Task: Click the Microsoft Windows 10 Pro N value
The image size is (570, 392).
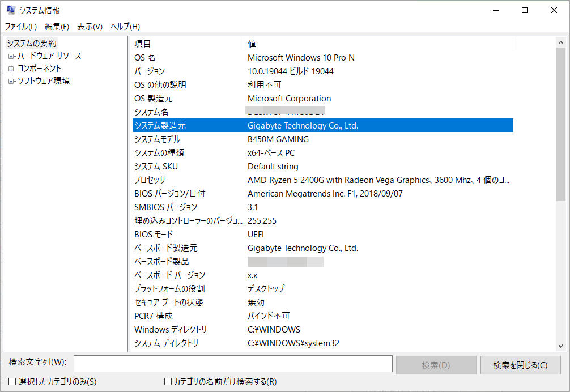Action: (301, 58)
